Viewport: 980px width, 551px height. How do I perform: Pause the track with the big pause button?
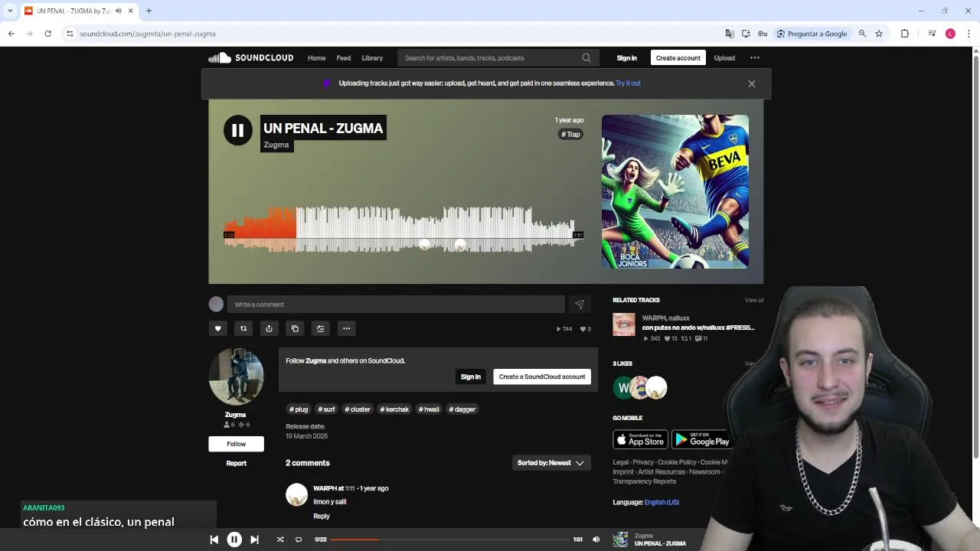click(x=238, y=130)
